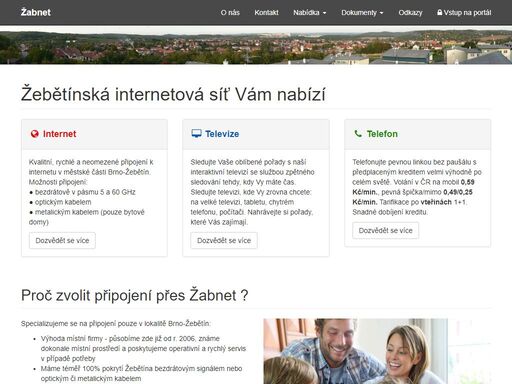Screen dimensions: 512x384
Task: Click the bullet 'optickým kabelem'
Action: [60, 202]
